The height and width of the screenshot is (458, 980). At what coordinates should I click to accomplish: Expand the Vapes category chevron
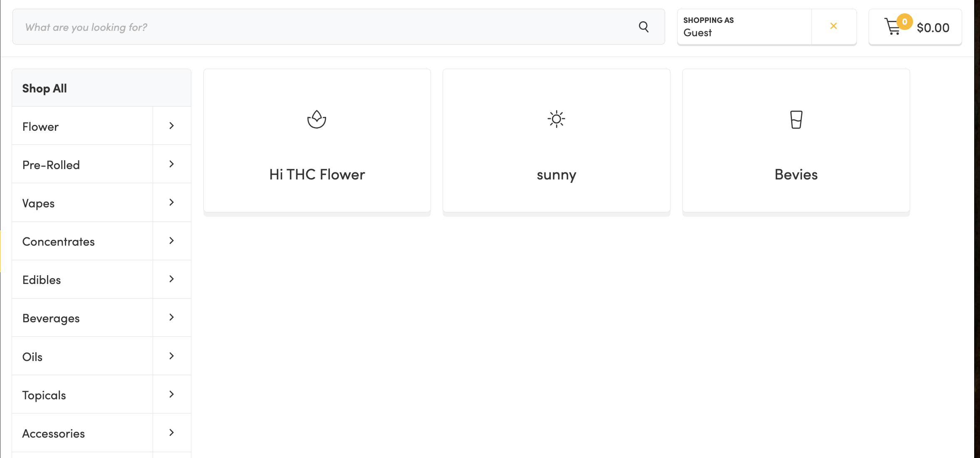tap(171, 202)
